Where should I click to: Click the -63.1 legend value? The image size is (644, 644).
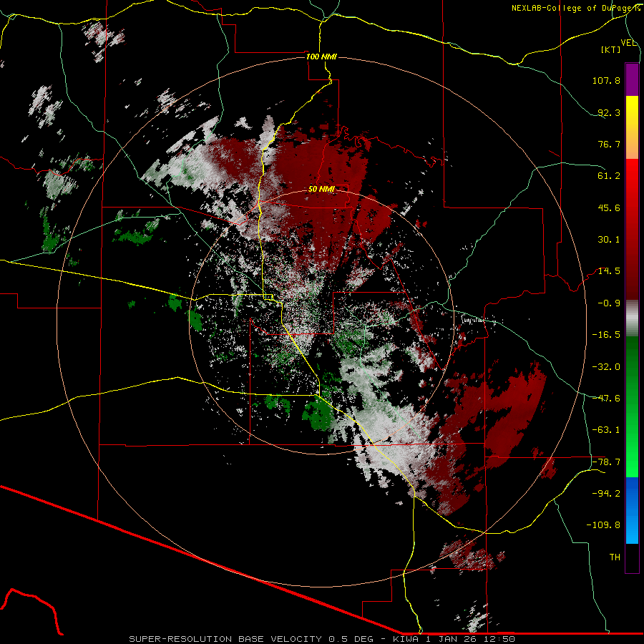pyautogui.click(x=606, y=430)
